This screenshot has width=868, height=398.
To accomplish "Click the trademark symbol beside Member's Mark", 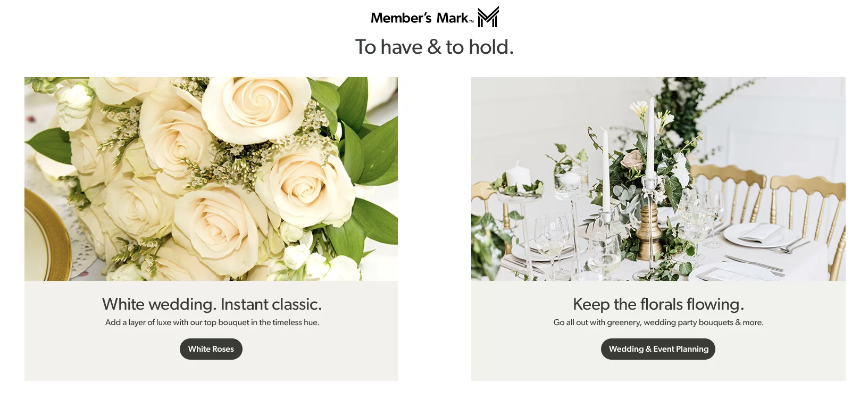I will click(471, 22).
